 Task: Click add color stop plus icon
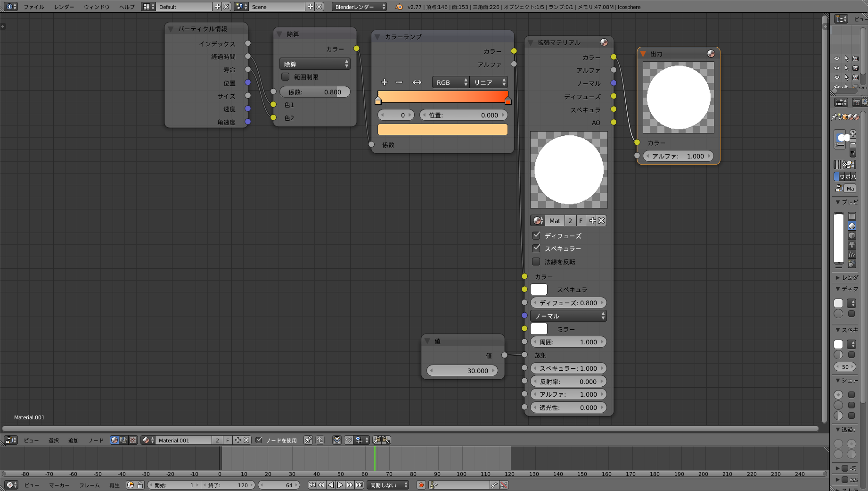(385, 82)
